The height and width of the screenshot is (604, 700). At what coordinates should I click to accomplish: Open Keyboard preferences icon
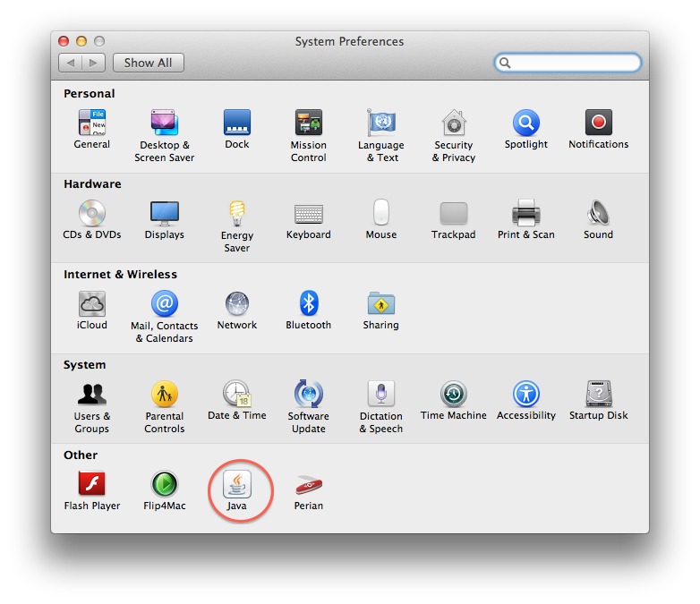pos(309,214)
